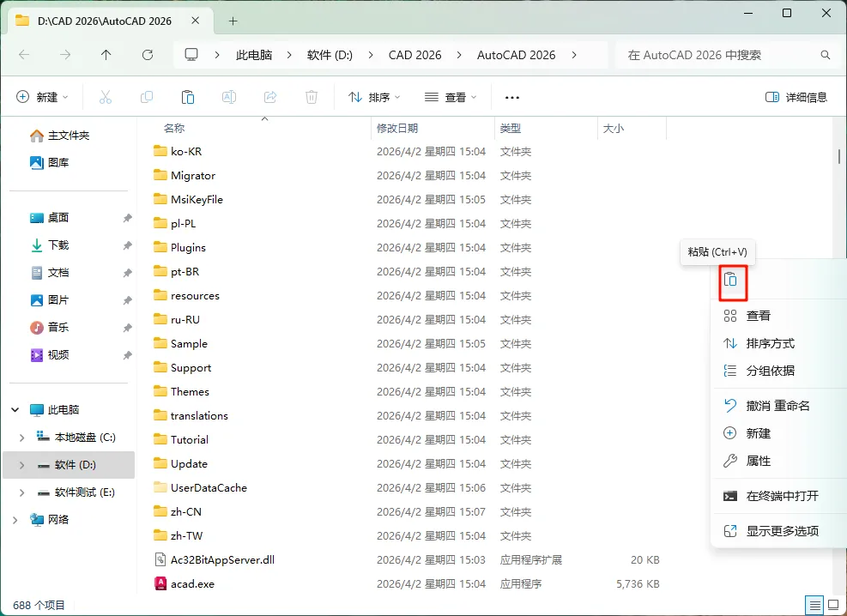Expand chevron after AutoCAD 2026 breadcrumb
Screen dimensions: 847x616
[x=573, y=55]
